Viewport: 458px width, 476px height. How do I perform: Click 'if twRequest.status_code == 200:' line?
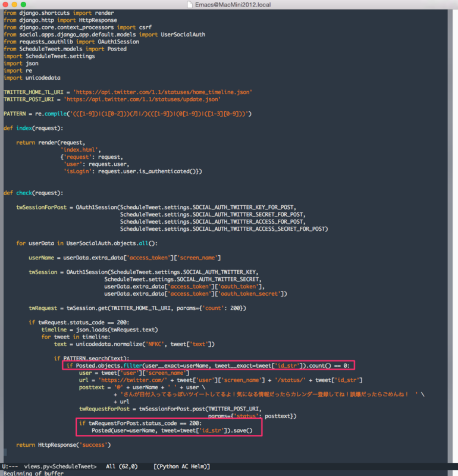(79, 322)
